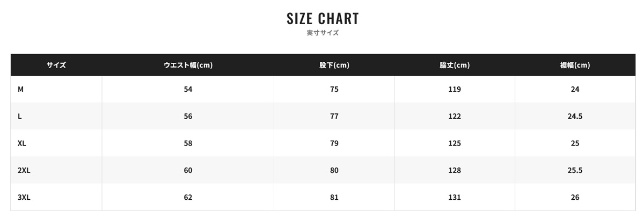The width and height of the screenshot is (644, 218).
Task: Select hem width value 25.5 for 2XL
Action: tap(575, 170)
